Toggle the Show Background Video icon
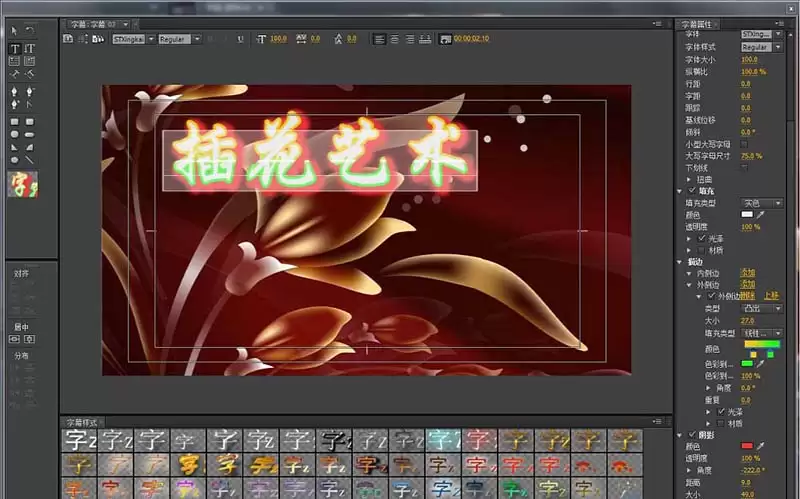The width and height of the screenshot is (800, 499). pyautogui.click(x=445, y=39)
